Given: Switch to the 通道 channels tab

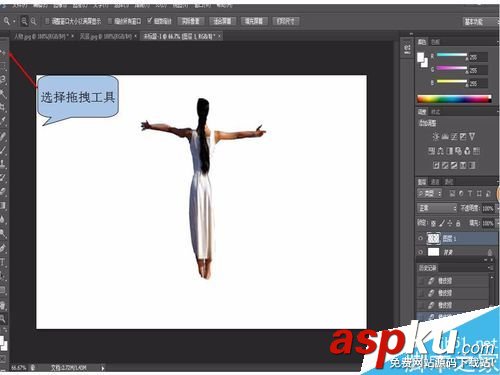Looking at the screenshot, I should pyautogui.click(x=435, y=182).
